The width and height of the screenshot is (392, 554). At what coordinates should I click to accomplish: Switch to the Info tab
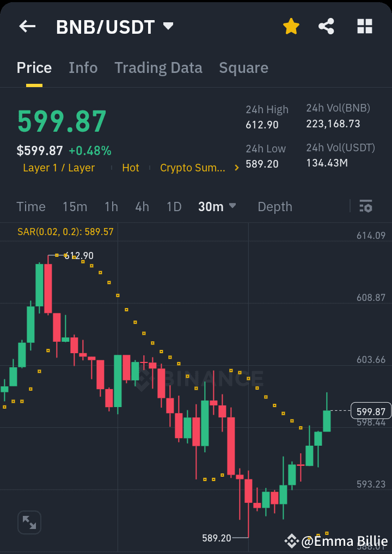tap(83, 67)
